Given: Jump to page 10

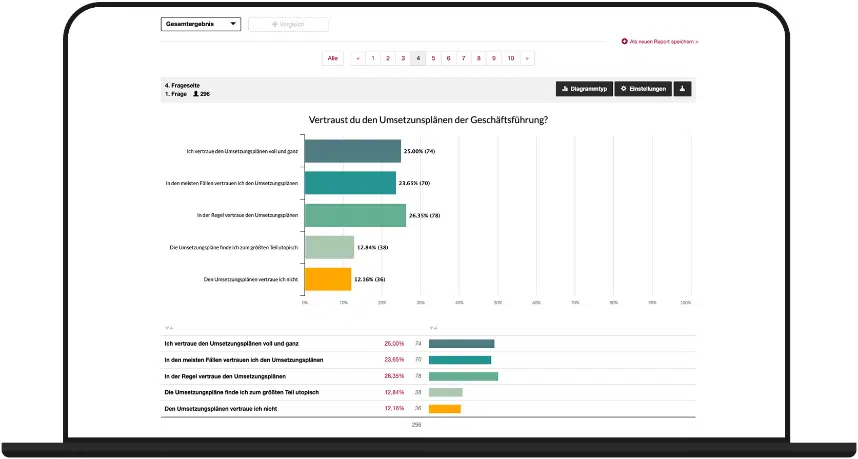Looking at the screenshot, I should pos(510,58).
